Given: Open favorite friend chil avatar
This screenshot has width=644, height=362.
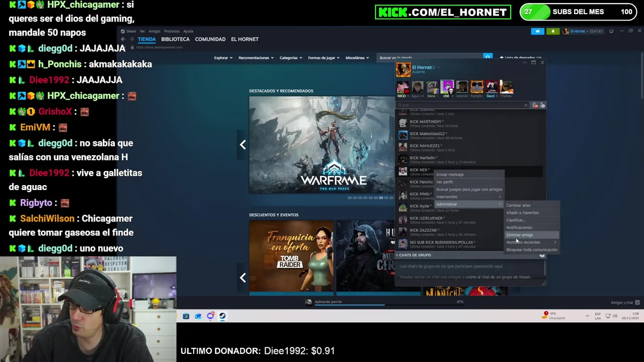Looking at the screenshot, I should 447,87.
